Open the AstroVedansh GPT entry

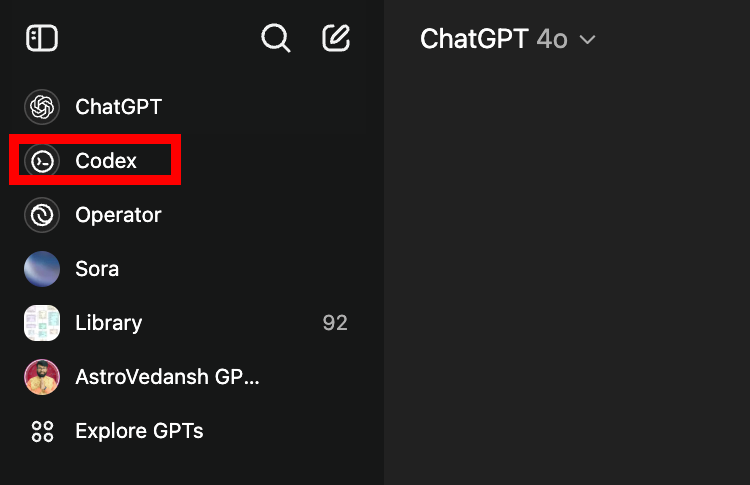point(167,377)
